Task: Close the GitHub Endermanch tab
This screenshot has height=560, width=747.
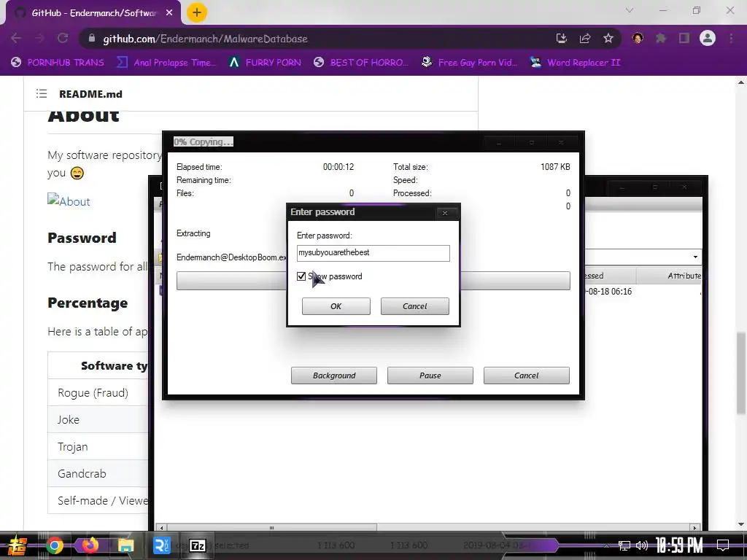Action: (169, 13)
